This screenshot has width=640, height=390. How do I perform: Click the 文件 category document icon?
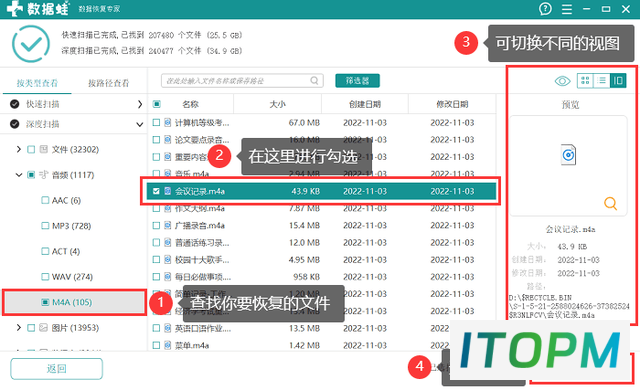[x=44, y=149]
